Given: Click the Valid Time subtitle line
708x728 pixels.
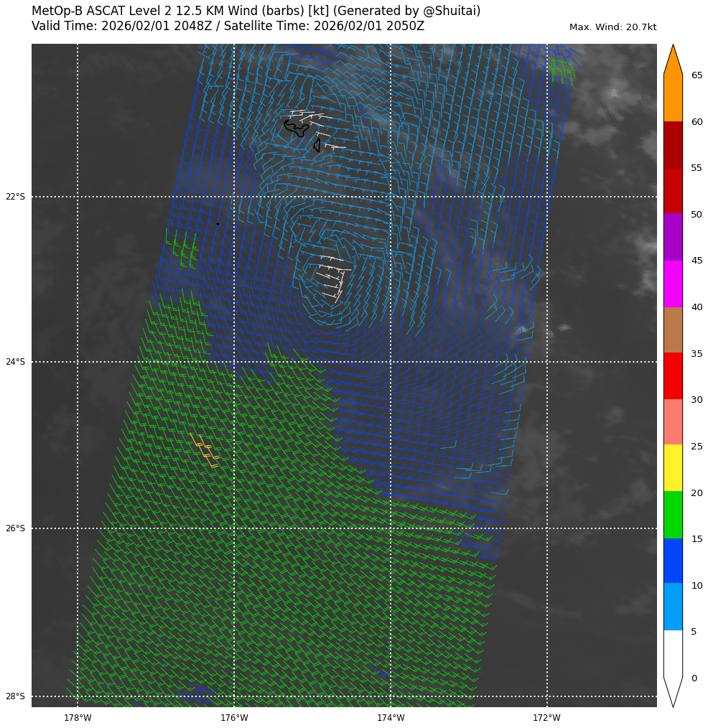Looking at the screenshot, I should click(x=228, y=27).
